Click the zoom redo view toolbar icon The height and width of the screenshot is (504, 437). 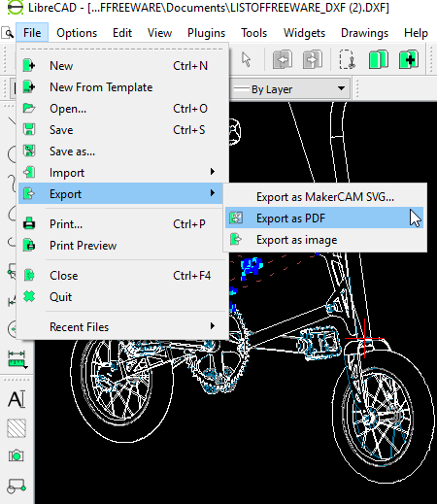pos(313,59)
